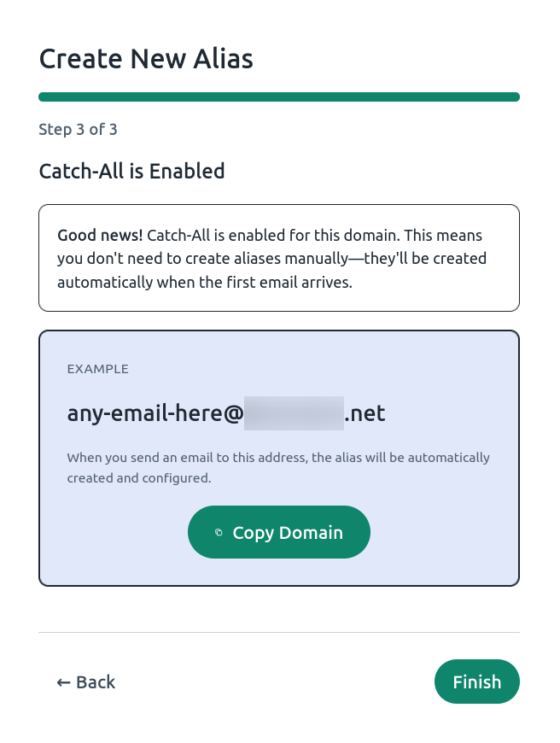Click the horizontal divider above Back
This screenshot has height=743, width=560.
coord(279,632)
